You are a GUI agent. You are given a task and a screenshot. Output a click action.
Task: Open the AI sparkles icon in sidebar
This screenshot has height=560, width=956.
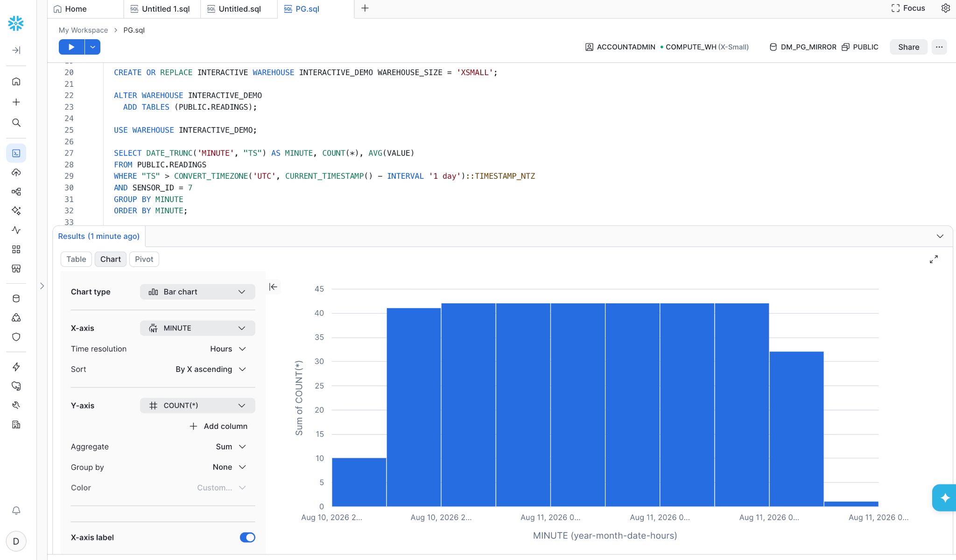pos(16,211)
